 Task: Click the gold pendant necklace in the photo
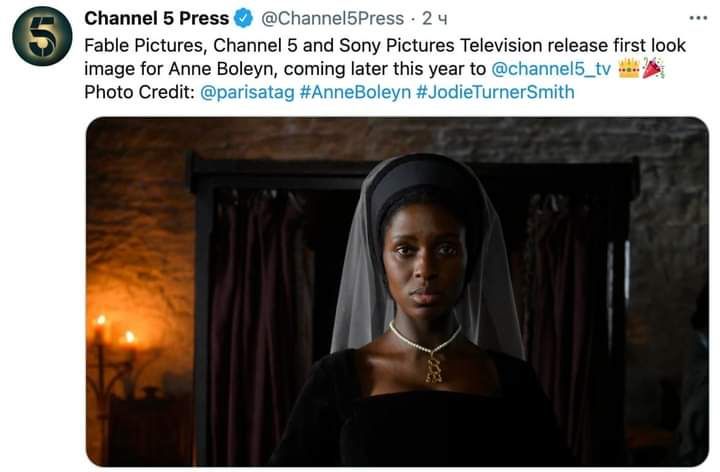pos(433,369)
